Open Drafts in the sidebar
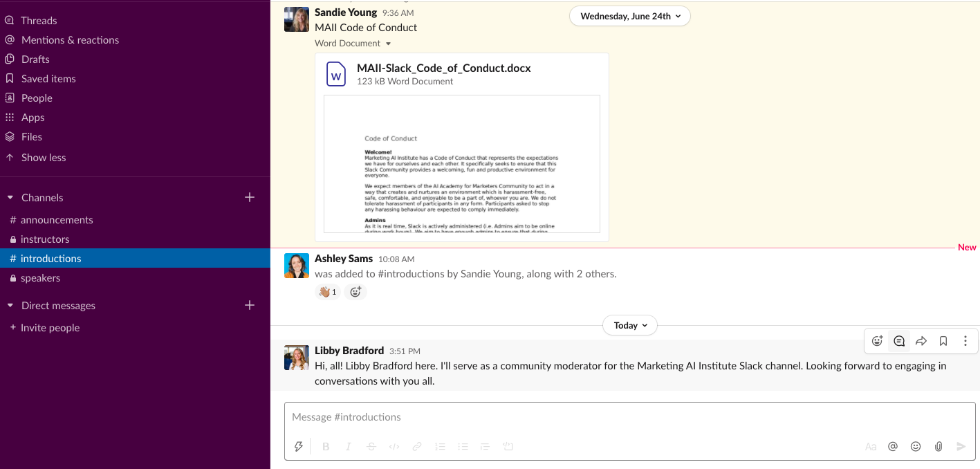The image size is (980, 469). point(35,59)
